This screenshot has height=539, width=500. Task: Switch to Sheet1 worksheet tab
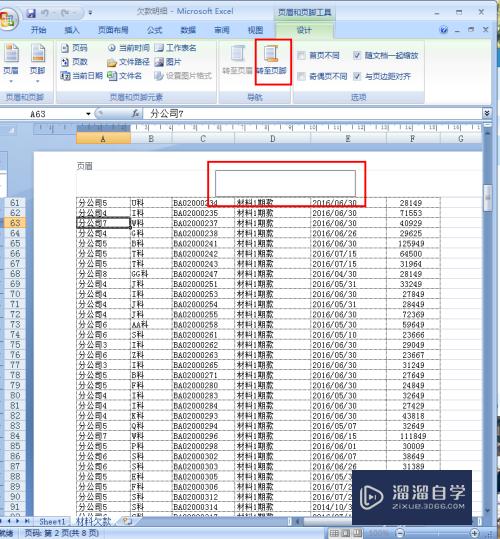click(52, 521)
